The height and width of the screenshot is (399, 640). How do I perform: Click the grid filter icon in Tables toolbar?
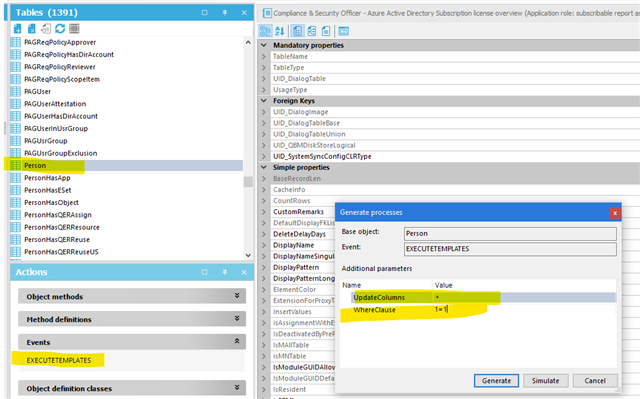click(74, 29)
